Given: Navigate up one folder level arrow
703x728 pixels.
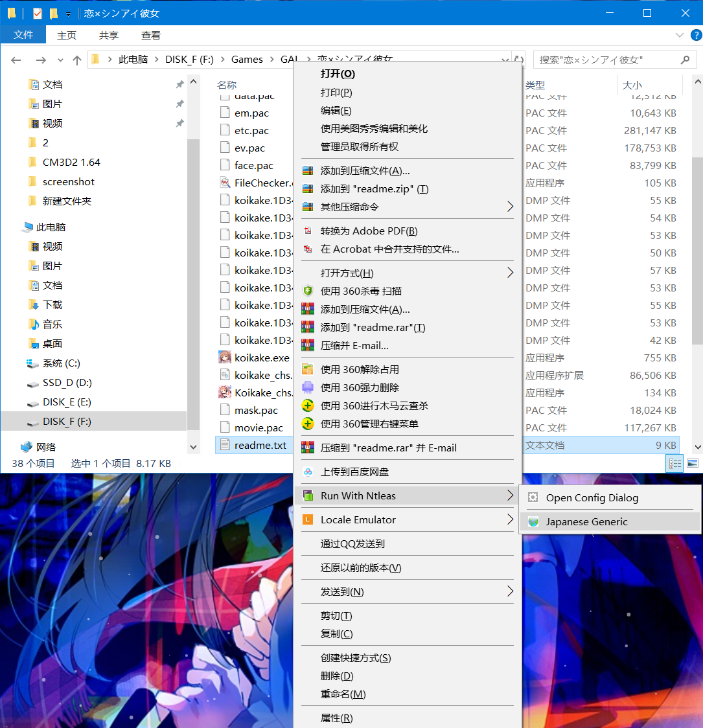Looking at the screenshot, I should click(x=77, y=60).
